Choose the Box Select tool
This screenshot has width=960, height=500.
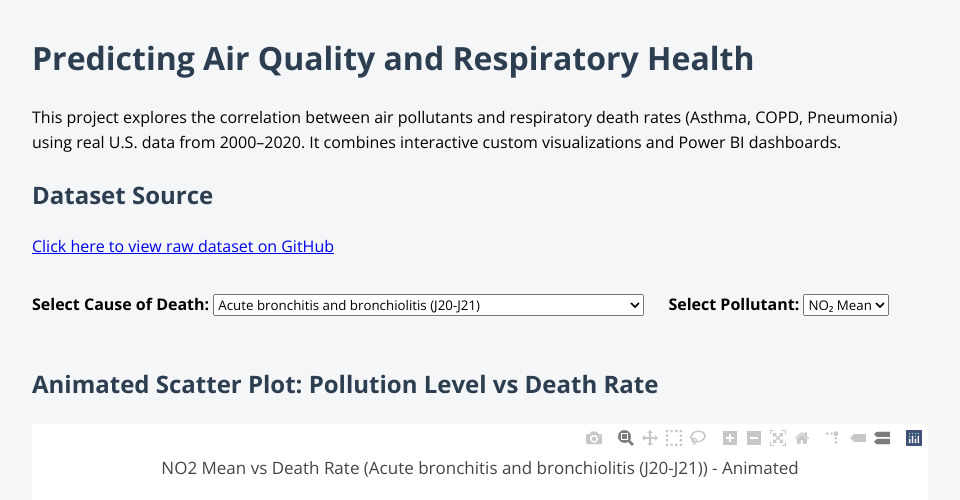674,438
